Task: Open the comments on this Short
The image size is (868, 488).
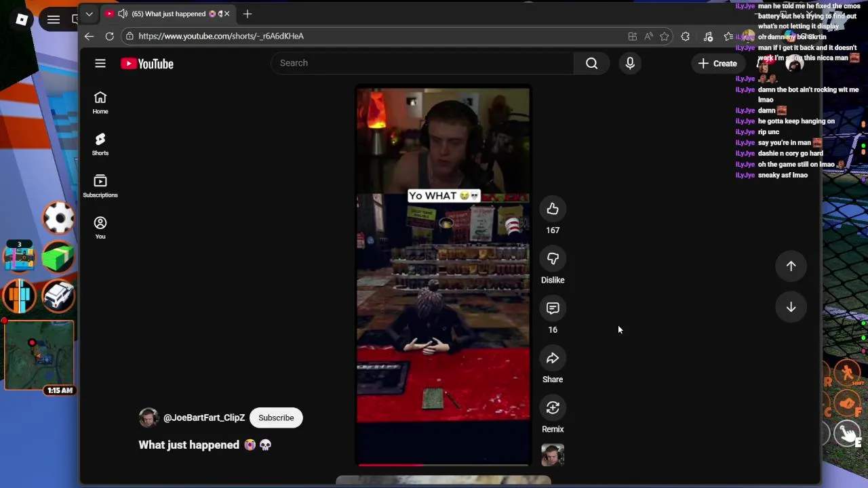Action: tap(553, 308)
